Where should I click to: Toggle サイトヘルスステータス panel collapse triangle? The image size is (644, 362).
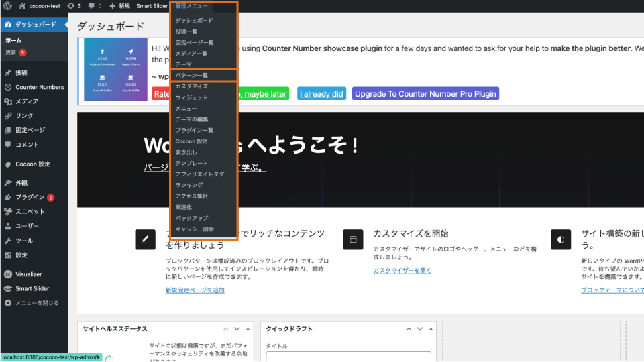pos(248,328)
